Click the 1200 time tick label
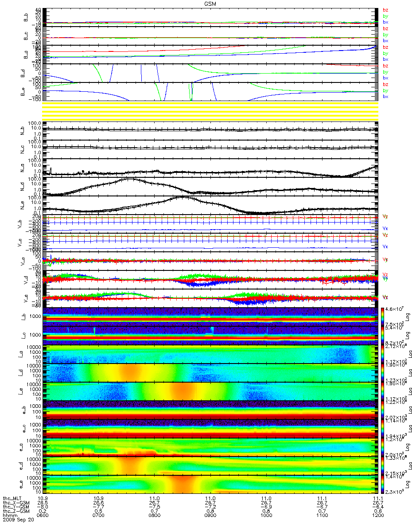This screenshot has width=412, height=532. (x=377, y=516)
